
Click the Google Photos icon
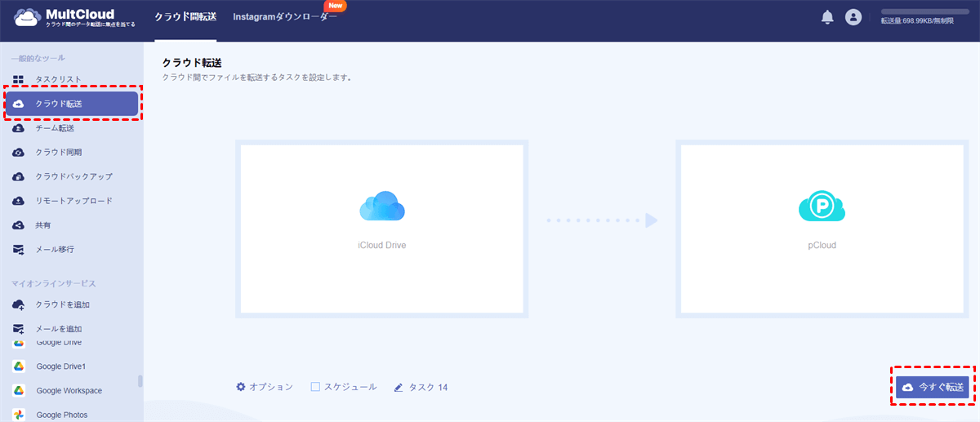click(18, 415)
